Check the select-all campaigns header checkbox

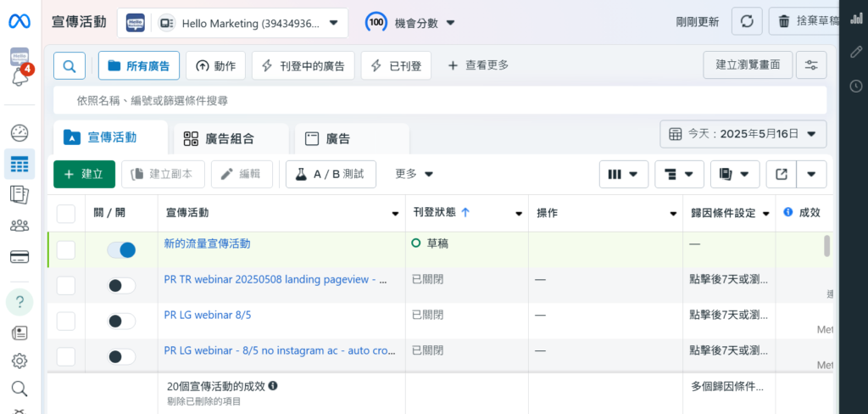[x=66, y=213]
